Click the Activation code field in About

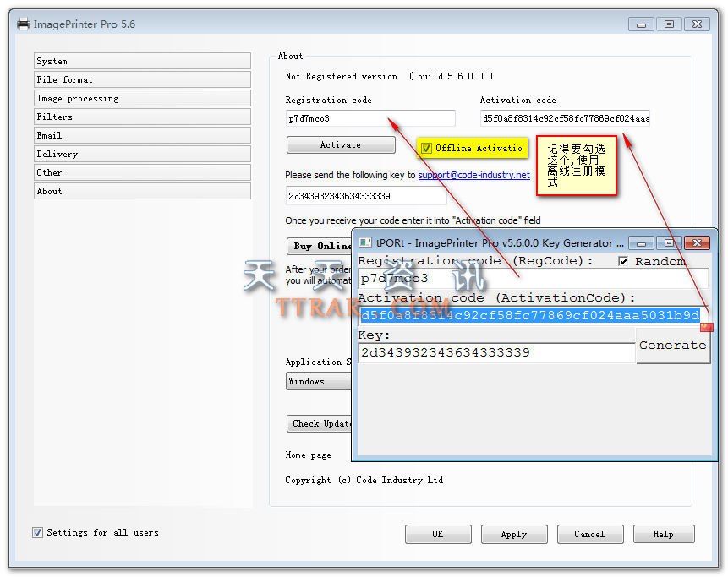tap(565, 118)
